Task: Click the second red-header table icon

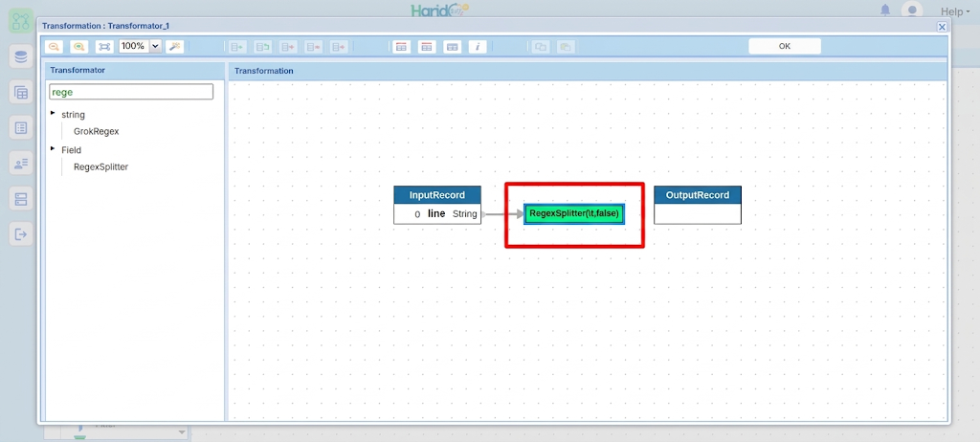Action: pyautogui.click(x=427, y=47)
